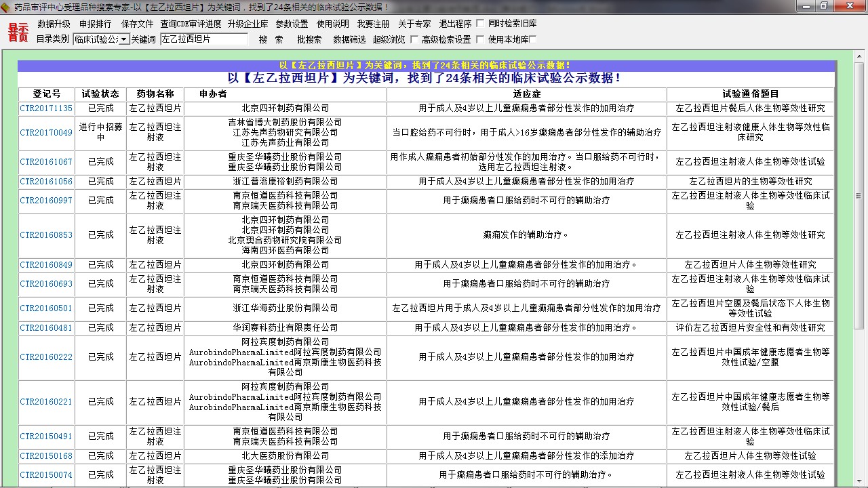
Task: Open 参数设置 menu
Action: point(292,24)
